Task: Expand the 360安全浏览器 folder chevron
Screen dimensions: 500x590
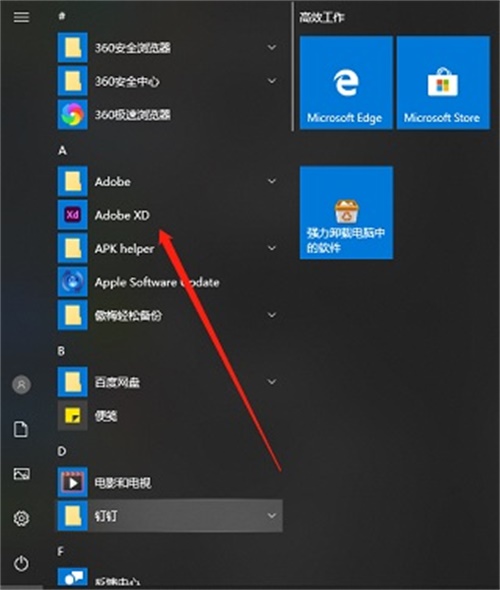Action: click(x=272, y=47)
